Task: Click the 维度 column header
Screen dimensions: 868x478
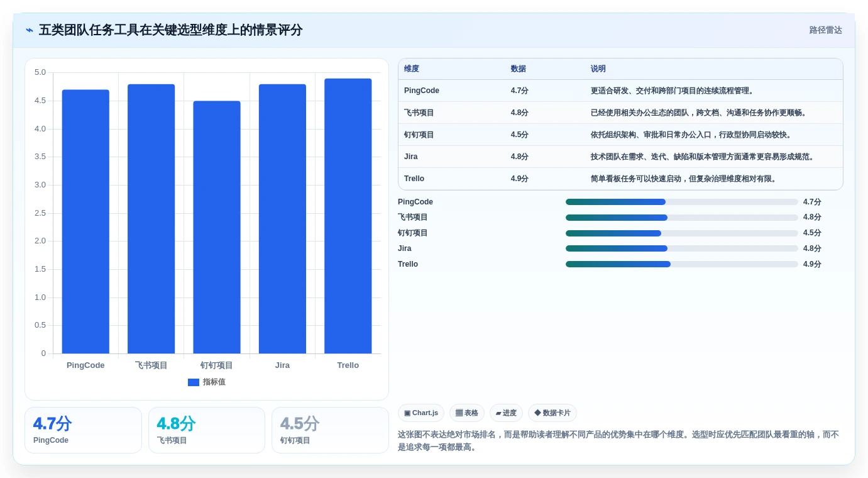Action: point(412,69)
